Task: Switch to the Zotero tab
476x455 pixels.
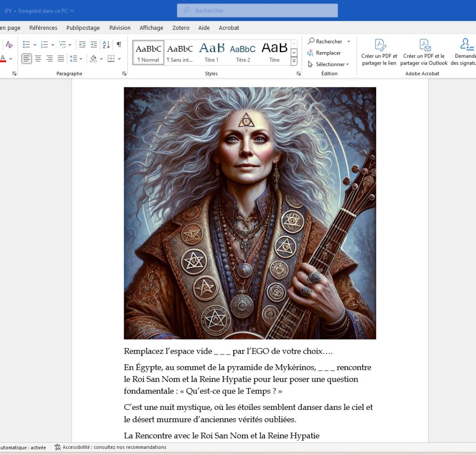Action: pyautogui.click(x=181, y=28)
